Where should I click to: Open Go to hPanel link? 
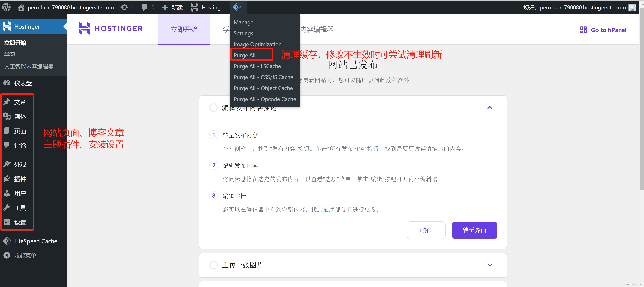(603, 30)
